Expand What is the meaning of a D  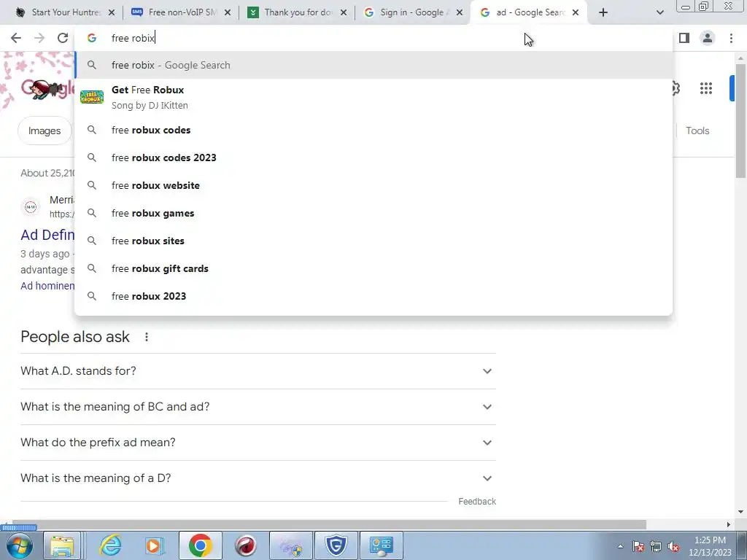(258, 478)
